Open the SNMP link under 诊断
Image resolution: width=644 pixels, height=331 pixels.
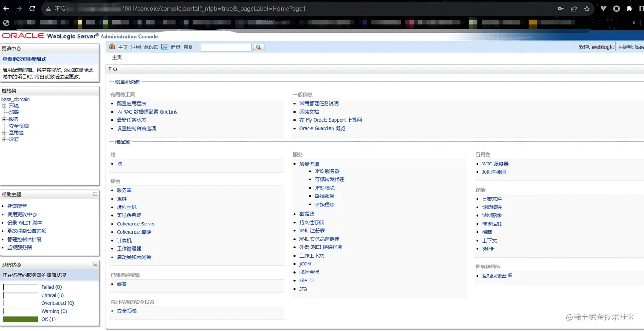(489, 249)
